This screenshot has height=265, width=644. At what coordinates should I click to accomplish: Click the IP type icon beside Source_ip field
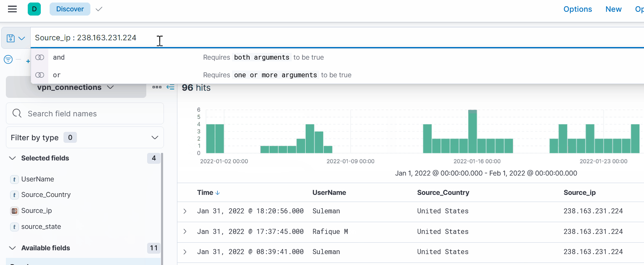click(x=14, y=211)
